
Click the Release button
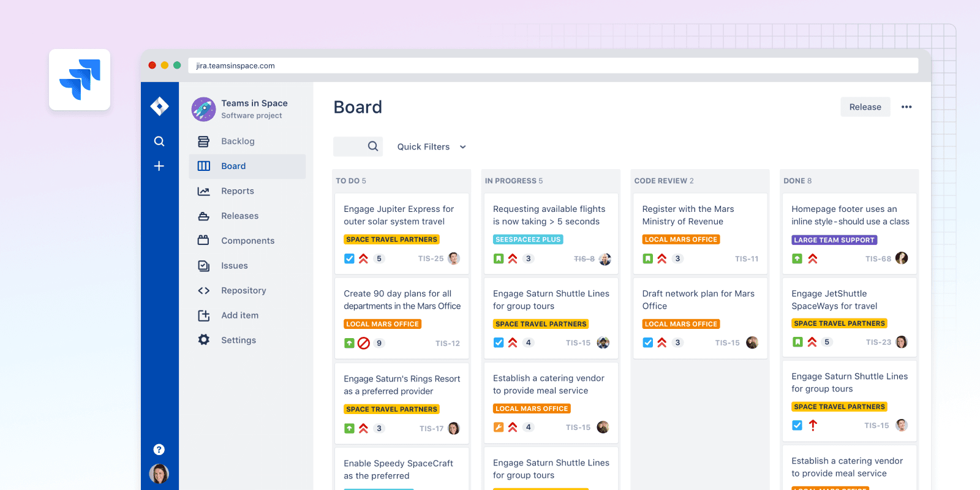tap(865, 107)
